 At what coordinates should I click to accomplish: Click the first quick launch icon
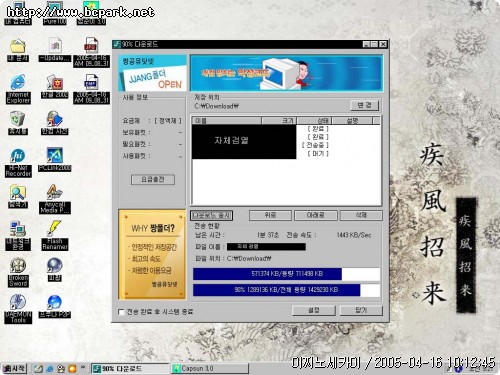(39, 368)
